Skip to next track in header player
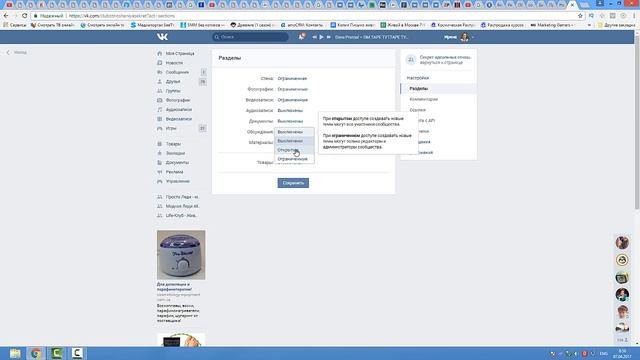Viewport: 640px width, 360px height. tap(328, 37)
